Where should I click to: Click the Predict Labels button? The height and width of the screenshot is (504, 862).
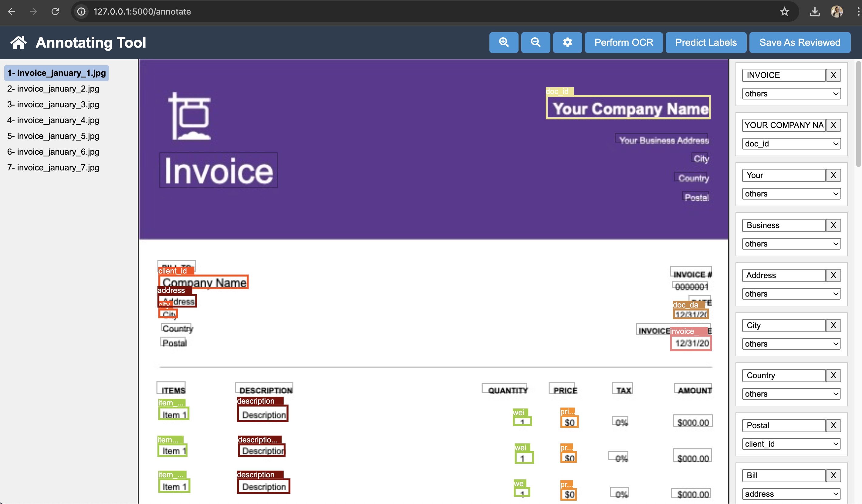coord(705,42)
